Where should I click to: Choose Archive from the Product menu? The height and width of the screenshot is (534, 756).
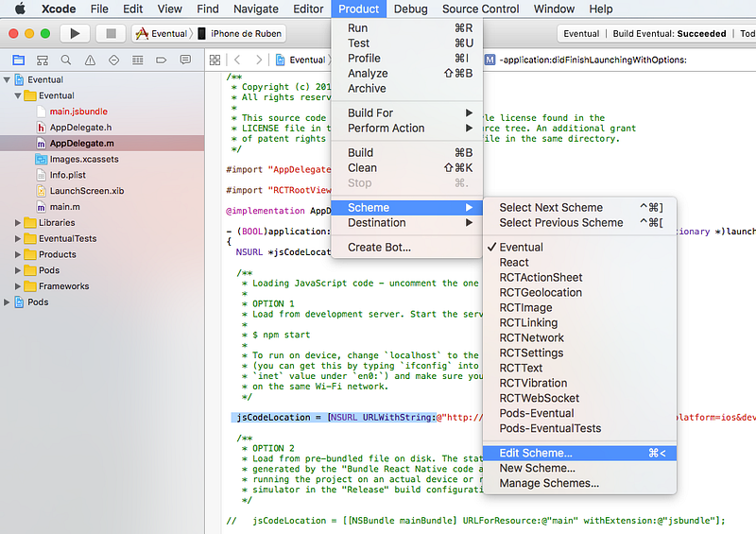pos(407,88)
